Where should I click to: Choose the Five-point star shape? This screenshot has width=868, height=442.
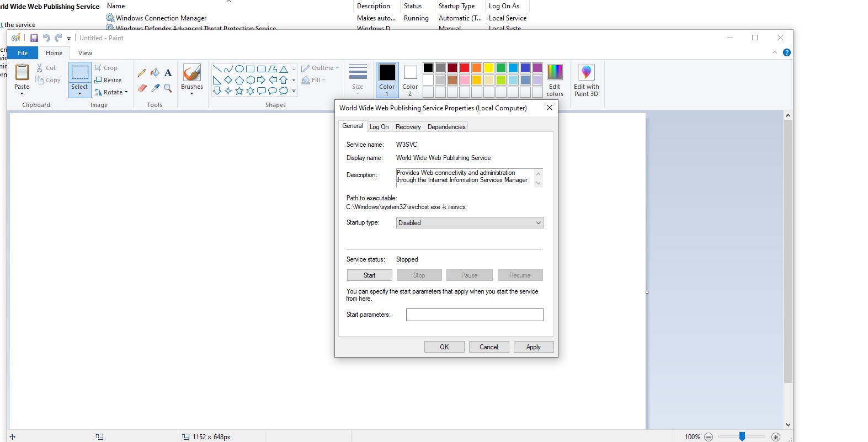[x=239, y=91]
